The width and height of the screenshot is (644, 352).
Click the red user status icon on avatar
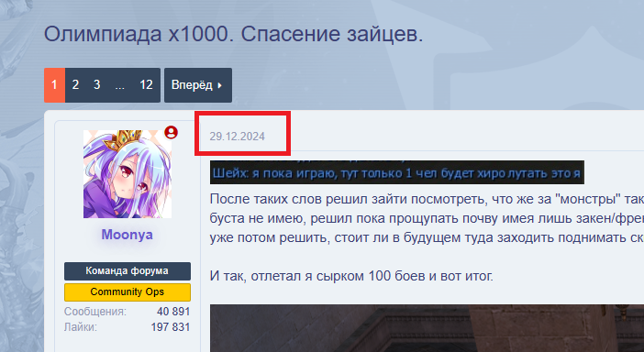click(171, 133)
